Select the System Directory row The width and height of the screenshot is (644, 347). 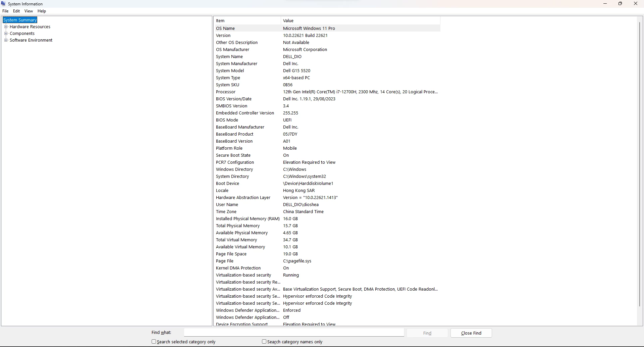[327, 177]
